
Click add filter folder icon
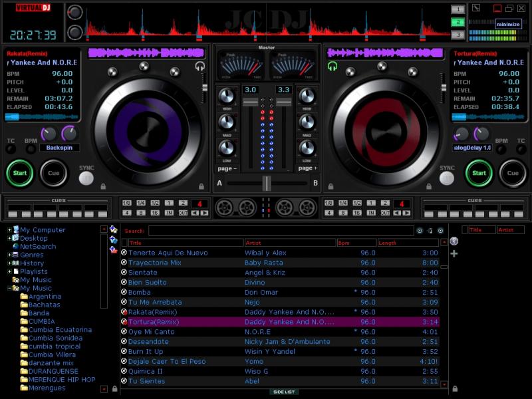[x=113, y=240]
